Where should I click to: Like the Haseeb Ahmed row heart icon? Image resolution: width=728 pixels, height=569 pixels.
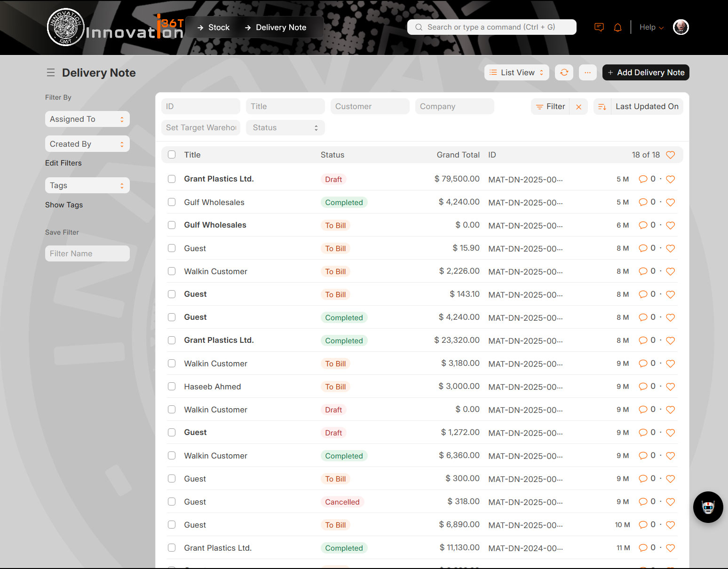pos(670,387)
